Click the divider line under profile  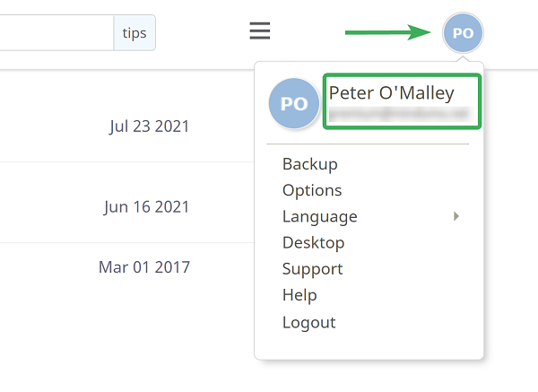368,144
